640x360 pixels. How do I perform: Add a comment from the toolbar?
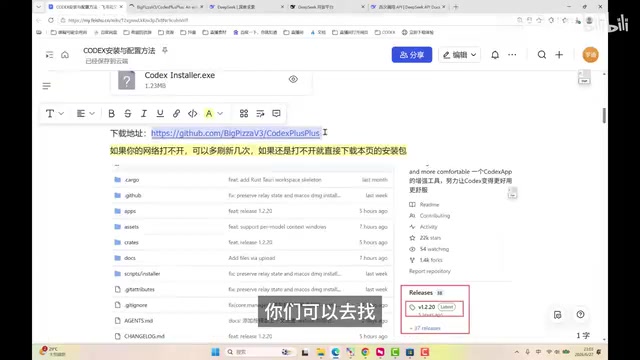click(x=276, y=113)
